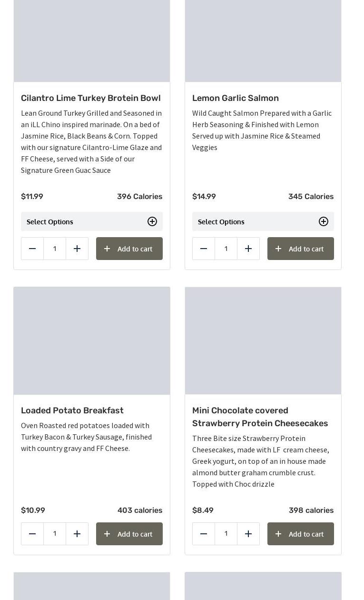Decrease Strawberry Protein Cheesecakes quantity
Image resolution: width=364 pixels, height=600 pixels.
coord(204,534)
